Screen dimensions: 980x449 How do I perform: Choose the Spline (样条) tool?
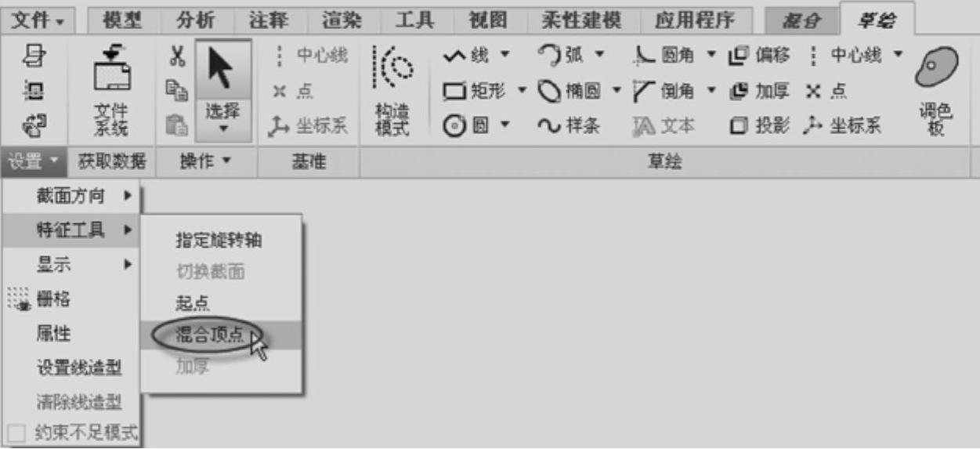pyautogui.click(x=569, y=125)
